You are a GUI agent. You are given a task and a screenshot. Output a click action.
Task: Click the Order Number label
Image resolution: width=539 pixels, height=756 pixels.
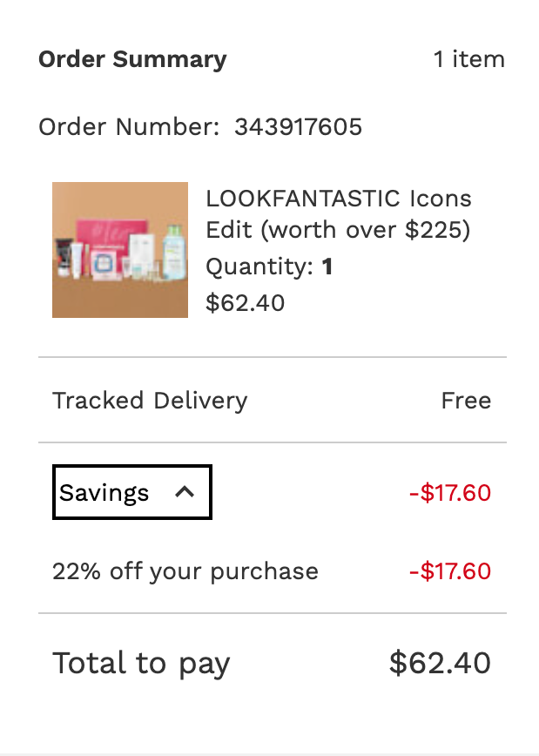tap(129, 127)
